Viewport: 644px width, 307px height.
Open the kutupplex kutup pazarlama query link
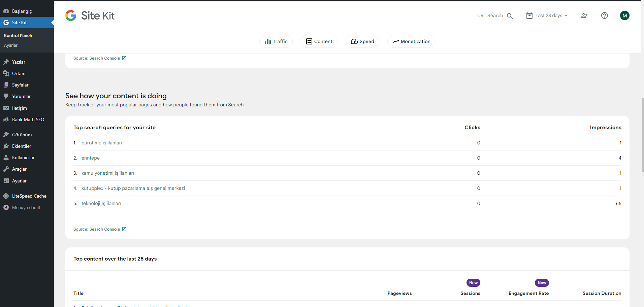[133, 188]
